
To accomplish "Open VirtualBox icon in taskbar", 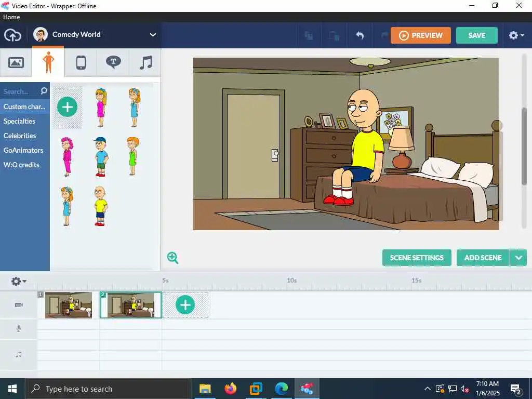I will tap(256, 389).
